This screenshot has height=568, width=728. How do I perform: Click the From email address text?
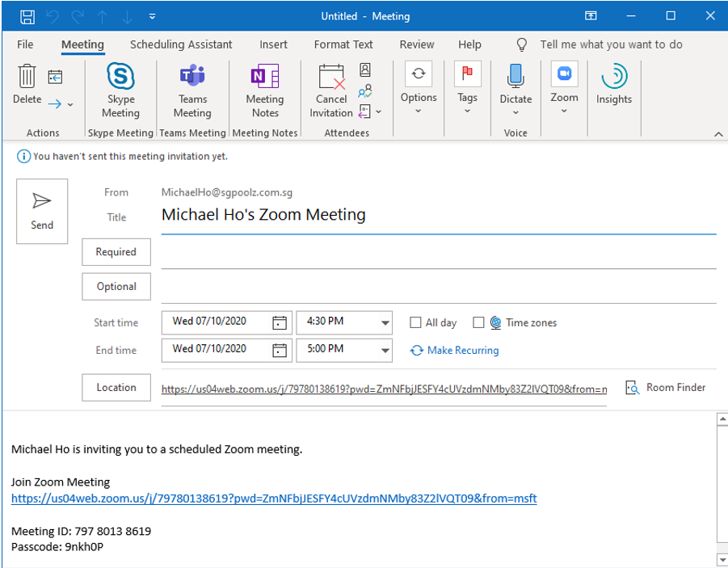pyautogui.click(x=227, y=192)
